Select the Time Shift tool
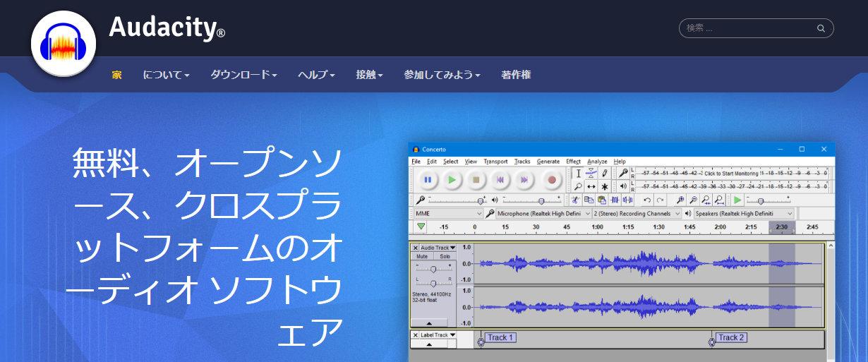868x362 pixels. pyautogui.click(x=591, y=186)
